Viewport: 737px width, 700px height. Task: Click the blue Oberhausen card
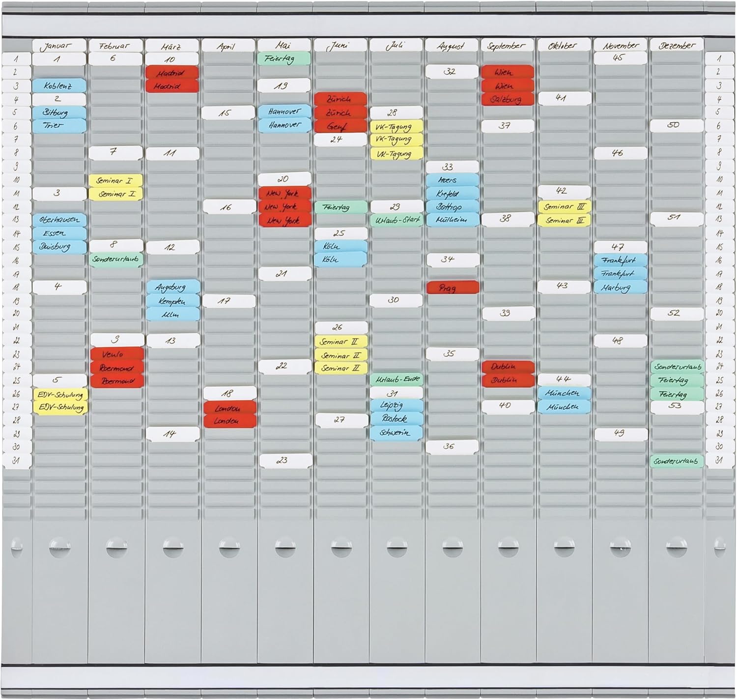pyautogui.click(x=59, y=220)
